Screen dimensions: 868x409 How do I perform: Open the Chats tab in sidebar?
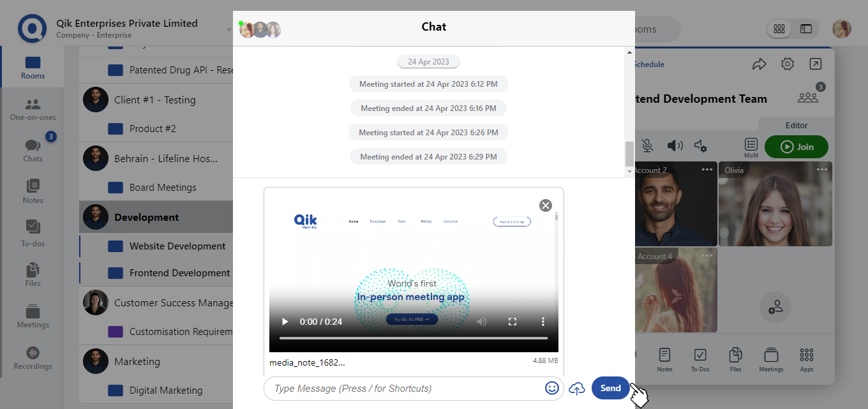click(x=33, y=150)
